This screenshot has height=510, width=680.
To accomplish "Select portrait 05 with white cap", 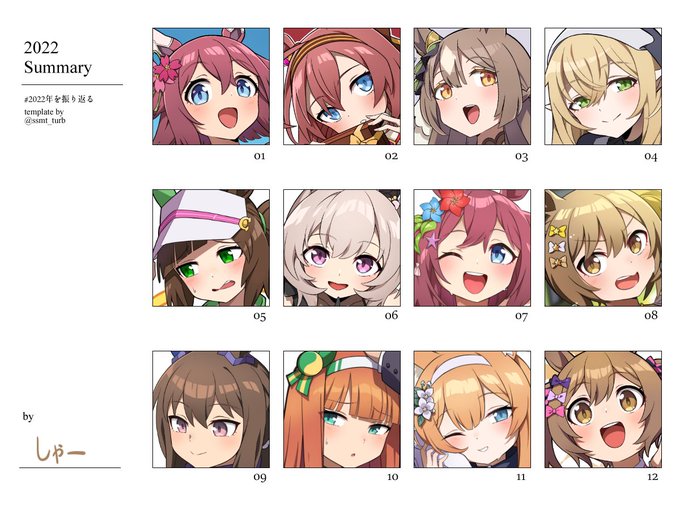I will pos(211,248).
